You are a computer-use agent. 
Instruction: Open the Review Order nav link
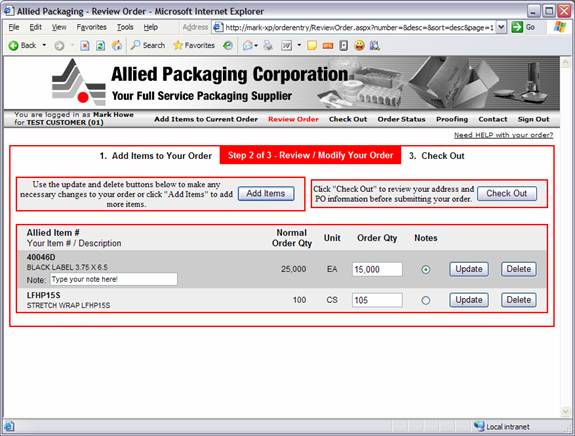293,119
